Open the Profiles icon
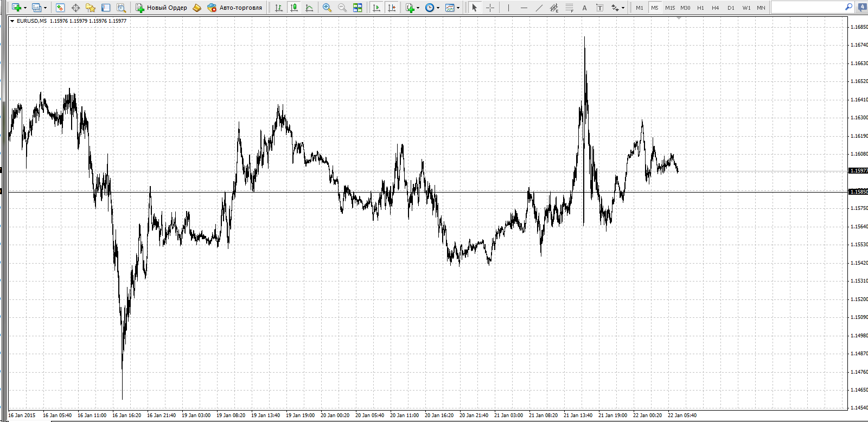This screenshot has height=422, width=868. [x=36, y=8]
